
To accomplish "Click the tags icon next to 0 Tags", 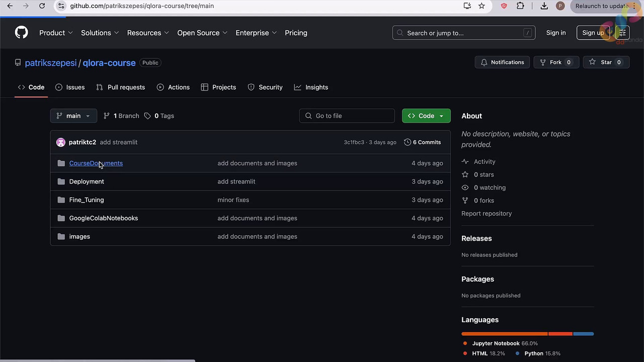I will 147,116.
